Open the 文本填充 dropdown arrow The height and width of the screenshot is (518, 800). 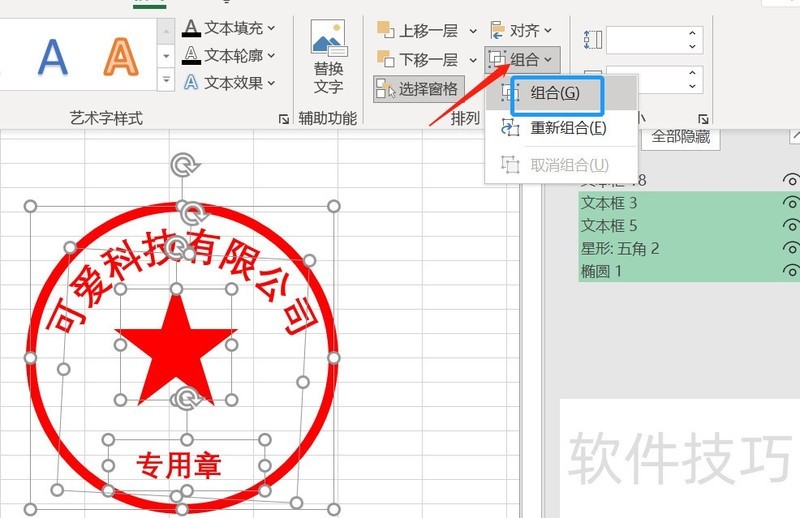[271, 28]
